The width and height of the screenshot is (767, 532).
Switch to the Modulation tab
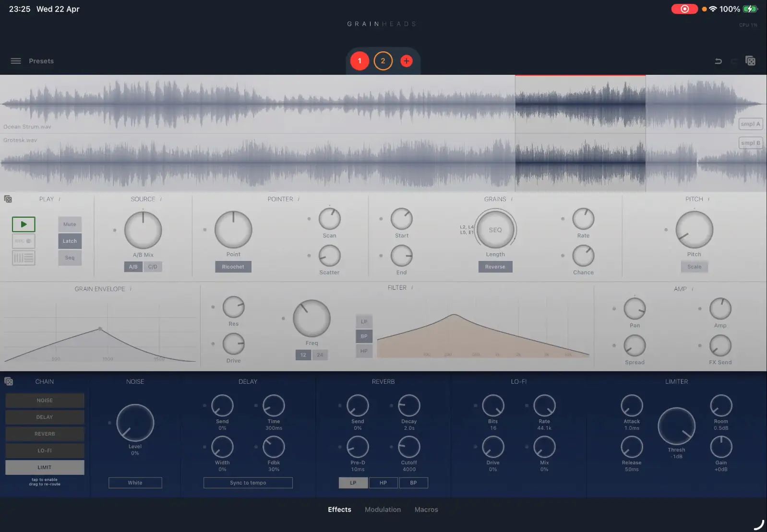383,509
